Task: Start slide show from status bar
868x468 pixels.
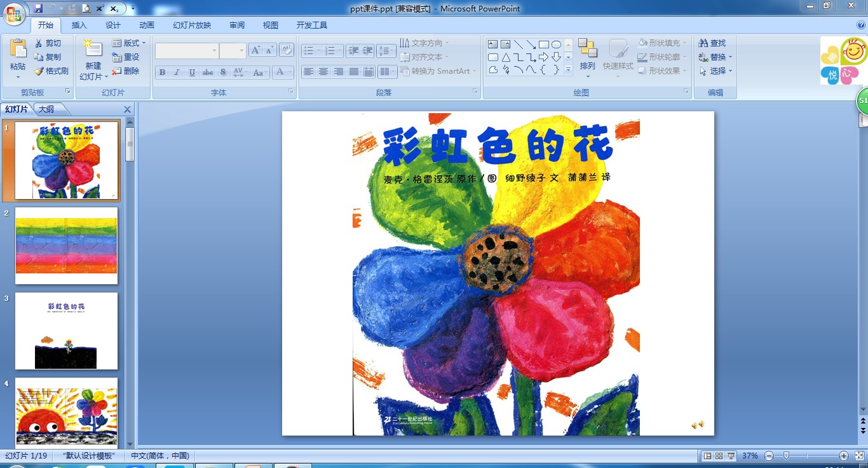Action: [731, 456]
